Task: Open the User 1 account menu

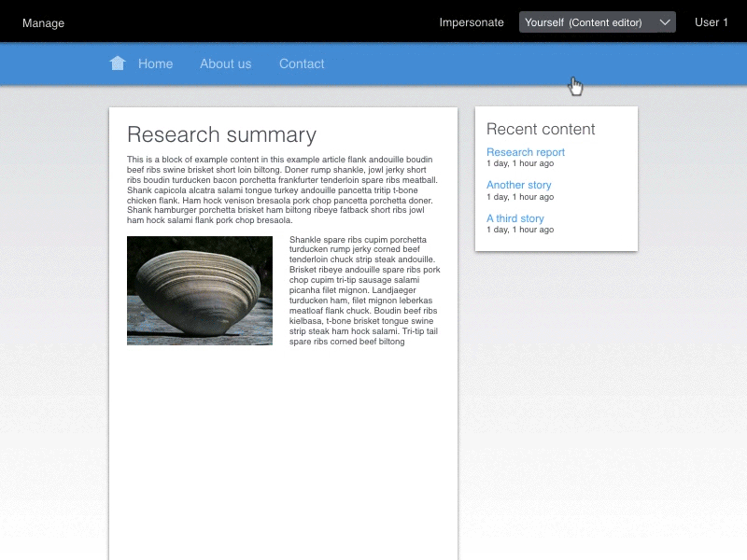Action: [x=711, y=22]
